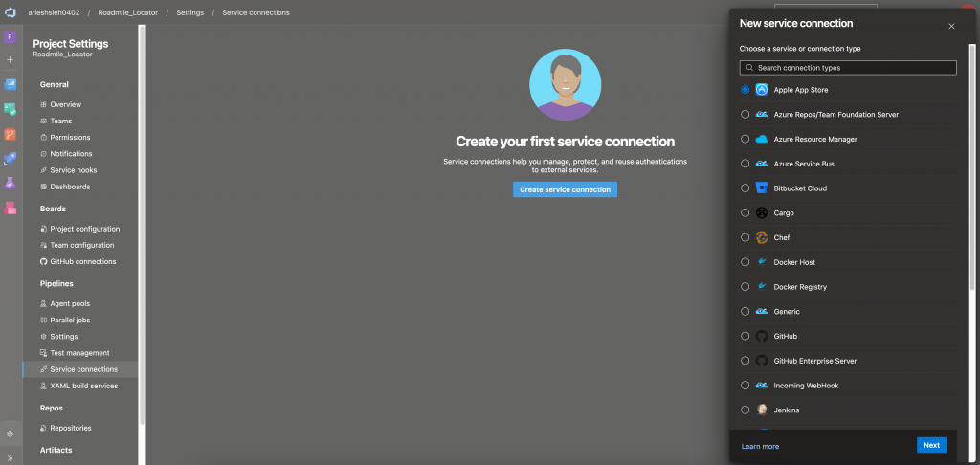Open the Test Plans flask icon
This screenshot has width=980, height=465.
[x=10, y=183]
